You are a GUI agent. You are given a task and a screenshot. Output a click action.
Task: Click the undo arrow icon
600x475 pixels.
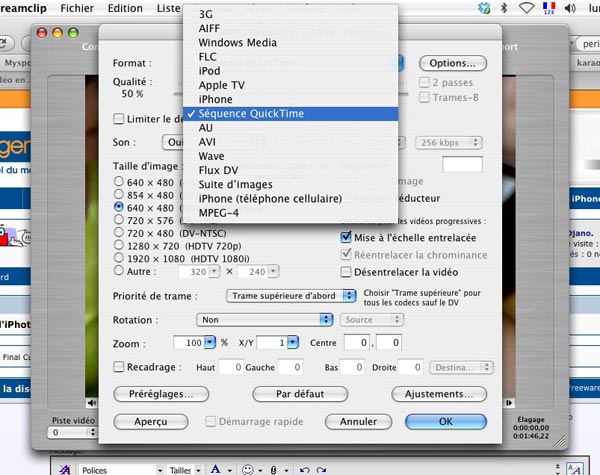point(304,470)
